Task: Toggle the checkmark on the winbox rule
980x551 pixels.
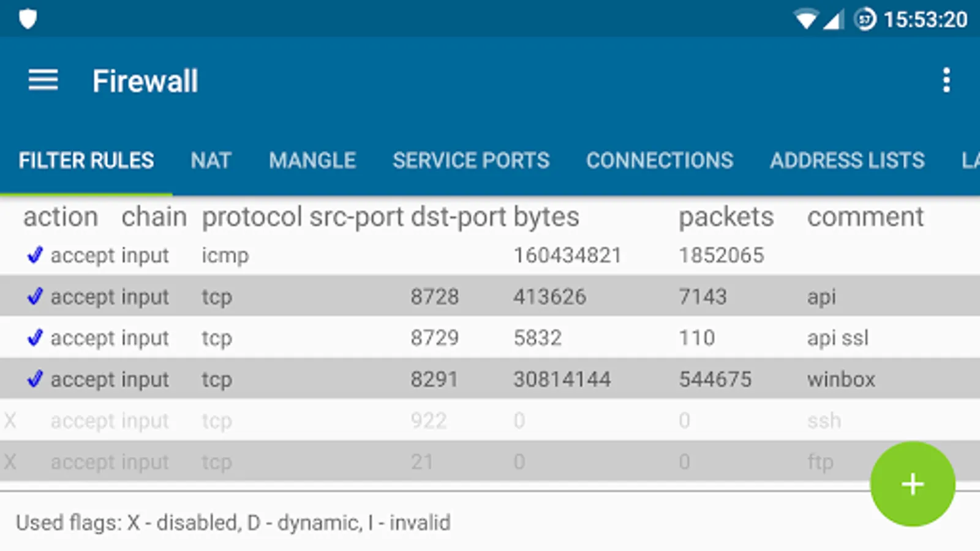Action: pos(35,379)
